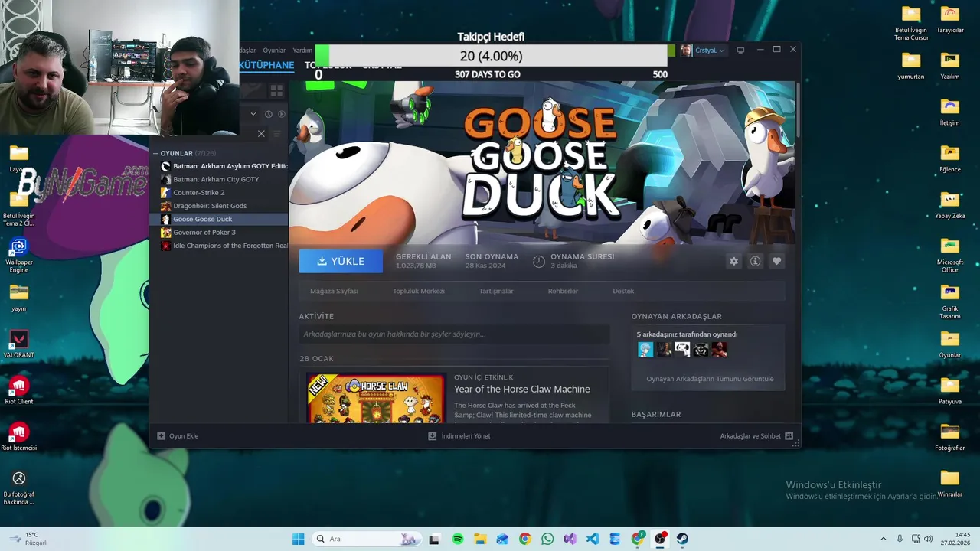Open Topluluk Merkezi community hub link
Viewport: 980px width, 551px height.
point(419,291)
